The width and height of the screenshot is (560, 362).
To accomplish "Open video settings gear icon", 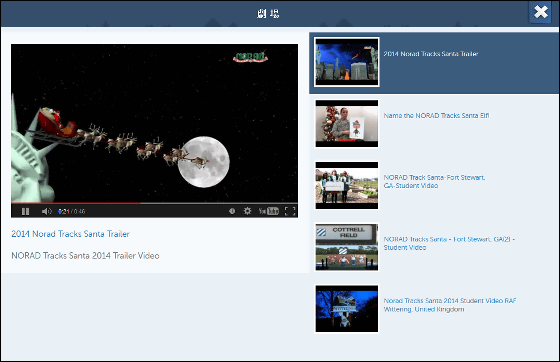I will pyautogui.click(x=247, y=211).
